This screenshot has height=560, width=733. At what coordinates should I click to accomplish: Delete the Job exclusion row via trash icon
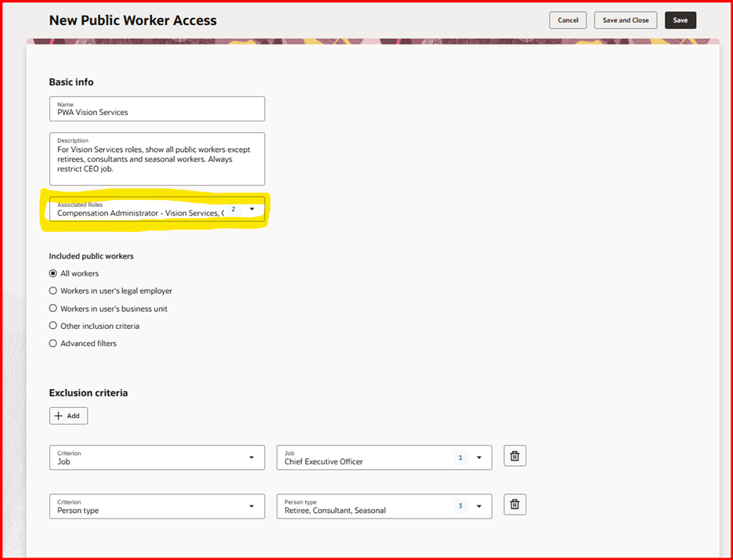coord(515,456)
